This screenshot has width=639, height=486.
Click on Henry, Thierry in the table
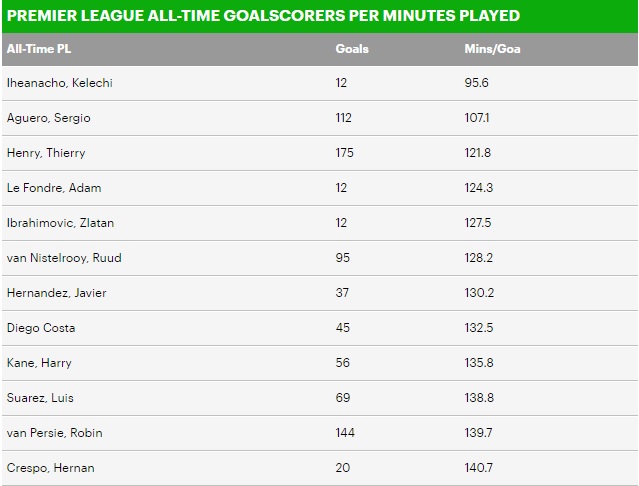(46, 153)
